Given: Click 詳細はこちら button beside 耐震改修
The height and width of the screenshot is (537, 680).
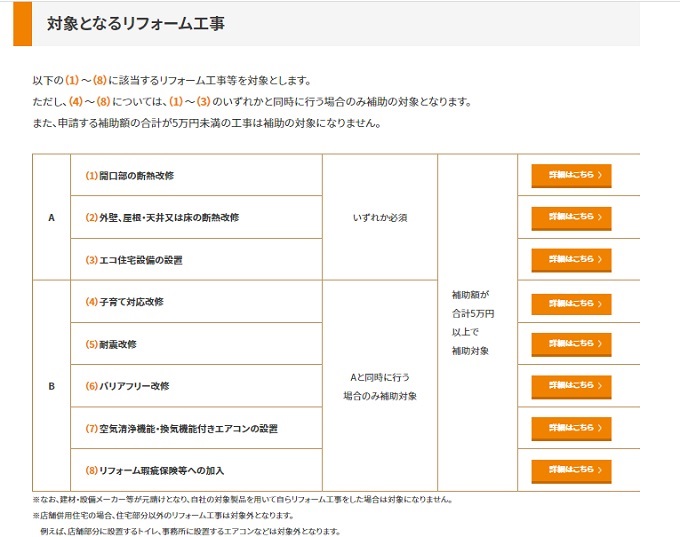Looking at the screenshot, I should tap(571, 345).
